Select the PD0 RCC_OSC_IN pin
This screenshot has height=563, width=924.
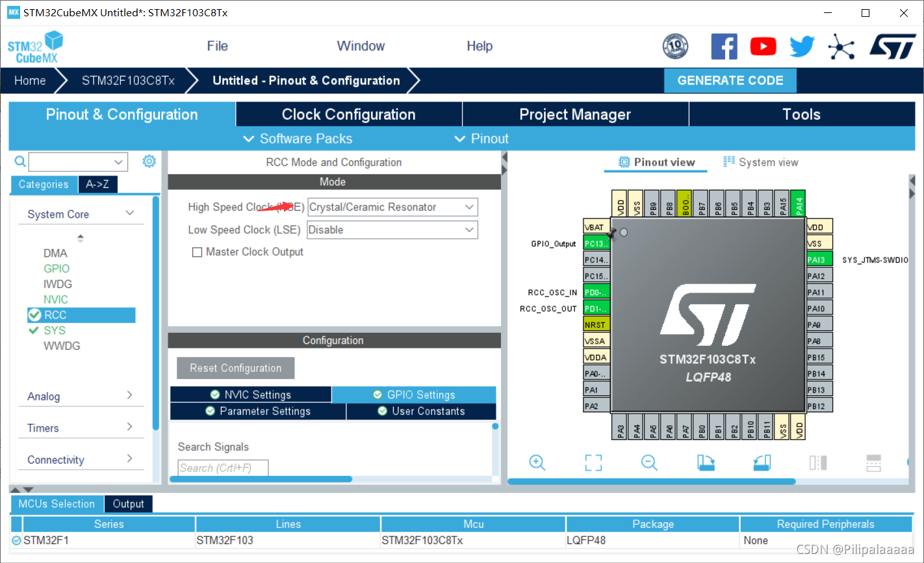tap(597, 292)
